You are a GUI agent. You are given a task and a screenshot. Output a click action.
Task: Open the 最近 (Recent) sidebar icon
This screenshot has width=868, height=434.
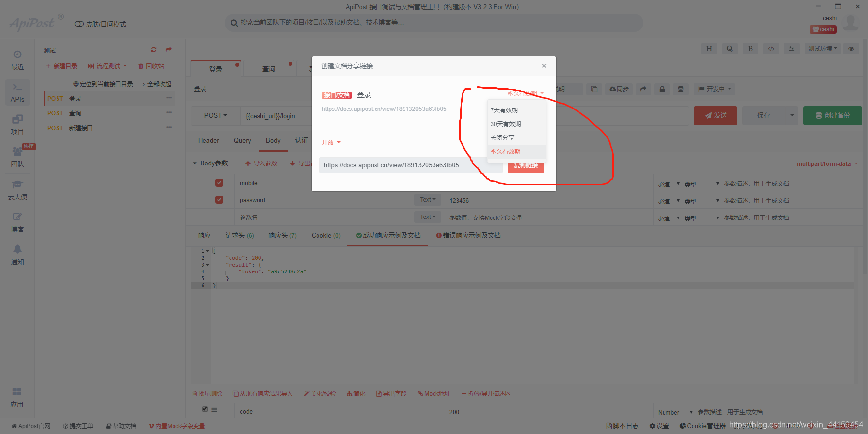pos(17,60)
